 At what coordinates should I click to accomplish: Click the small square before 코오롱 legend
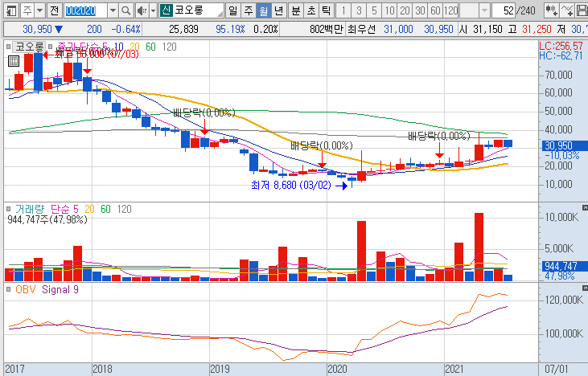click(x=8, y=47)
